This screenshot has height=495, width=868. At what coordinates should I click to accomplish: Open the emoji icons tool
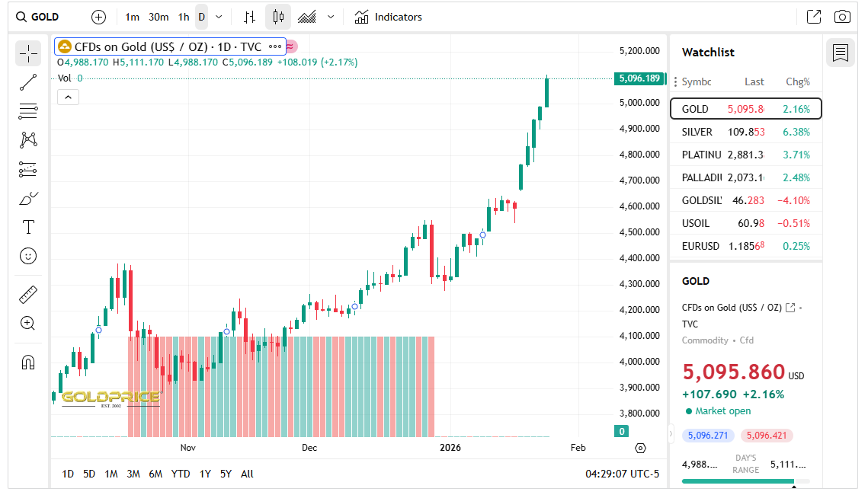pyautogui.click(x=28, y=256)
